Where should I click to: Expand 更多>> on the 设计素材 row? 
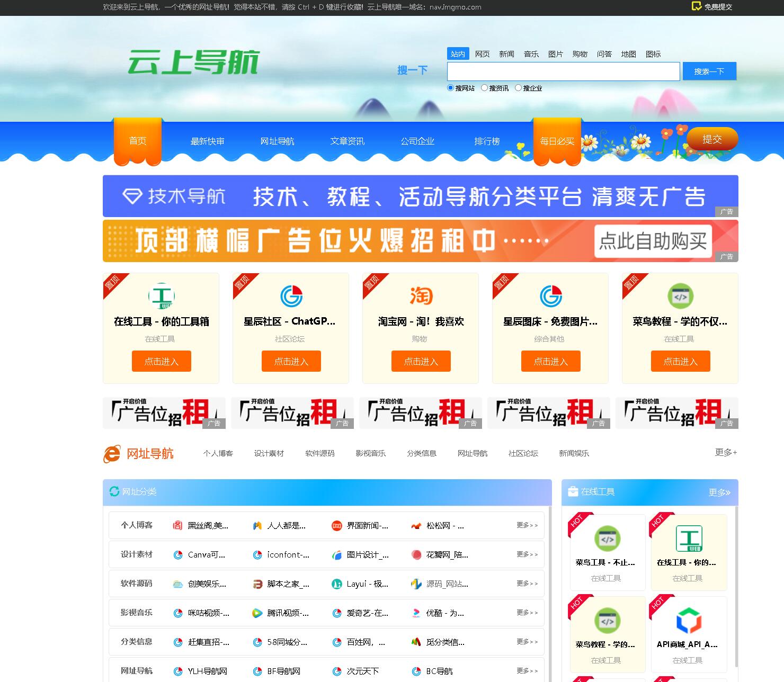(x=527, y=554)
